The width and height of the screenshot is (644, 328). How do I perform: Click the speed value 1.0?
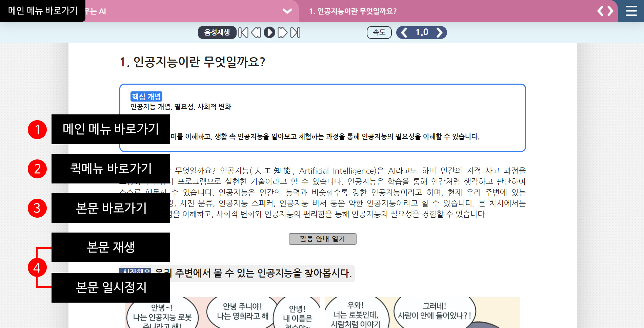(x=422, y=32)
